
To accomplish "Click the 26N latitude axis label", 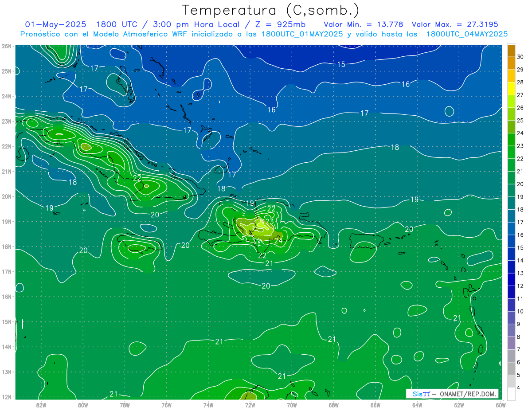I will pyautogui.click(x=7, y=46).
